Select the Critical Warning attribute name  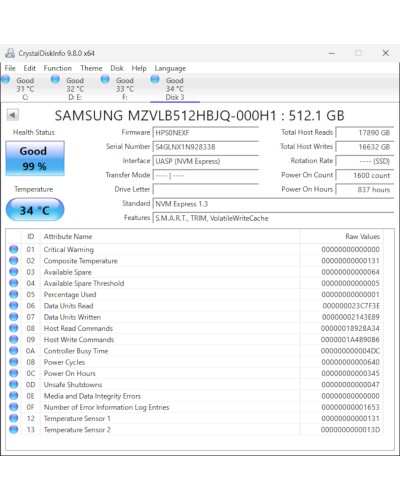pyautogui.click(x=69, y=249)
